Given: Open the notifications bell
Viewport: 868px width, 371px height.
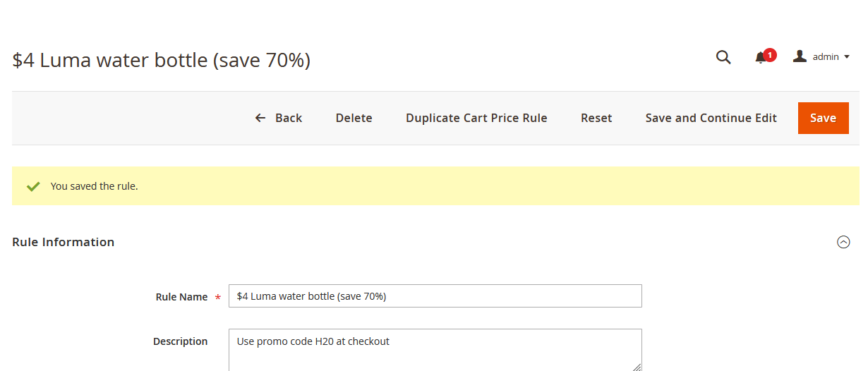Looking at the screenshot, I should (x=760, y=58).
